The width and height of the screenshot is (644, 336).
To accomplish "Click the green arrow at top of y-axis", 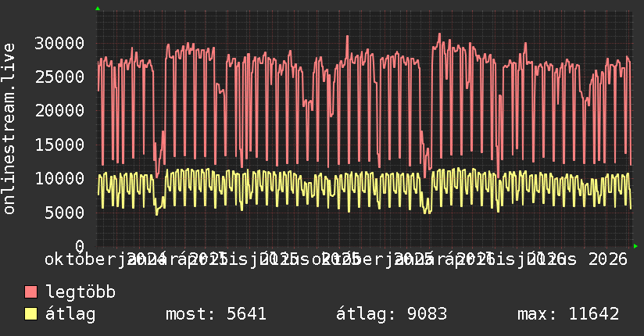I will pos(98,9).
